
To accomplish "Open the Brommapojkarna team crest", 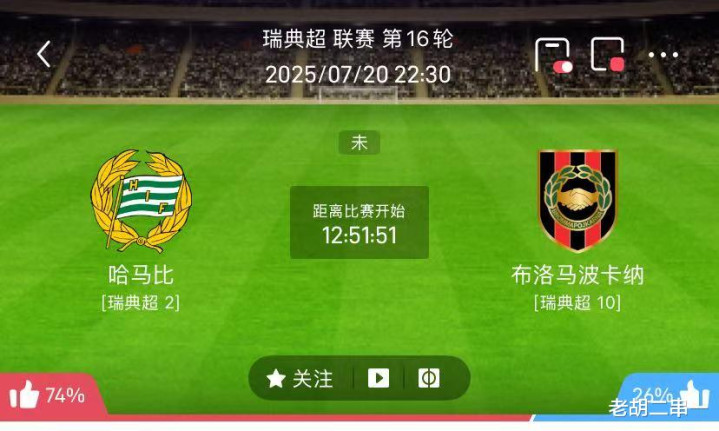I will point(577,200).
